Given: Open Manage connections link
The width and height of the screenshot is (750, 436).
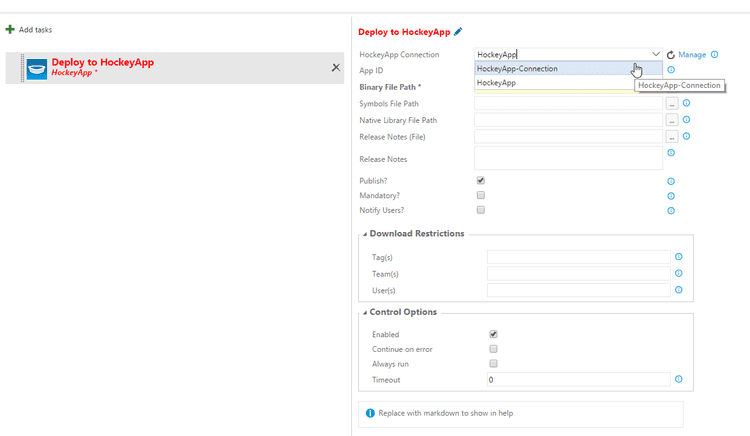Looking at the screenshot, I should [x=692, y=54].
